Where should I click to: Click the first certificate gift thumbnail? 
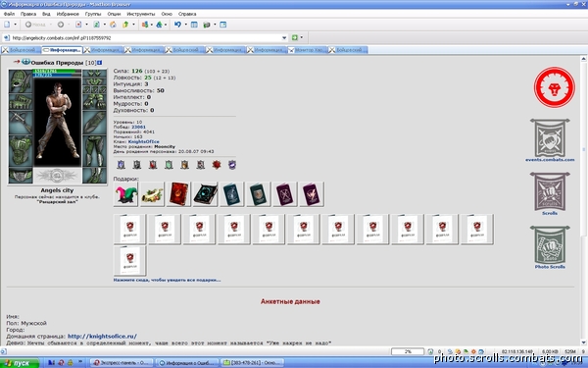coord(129,229)
